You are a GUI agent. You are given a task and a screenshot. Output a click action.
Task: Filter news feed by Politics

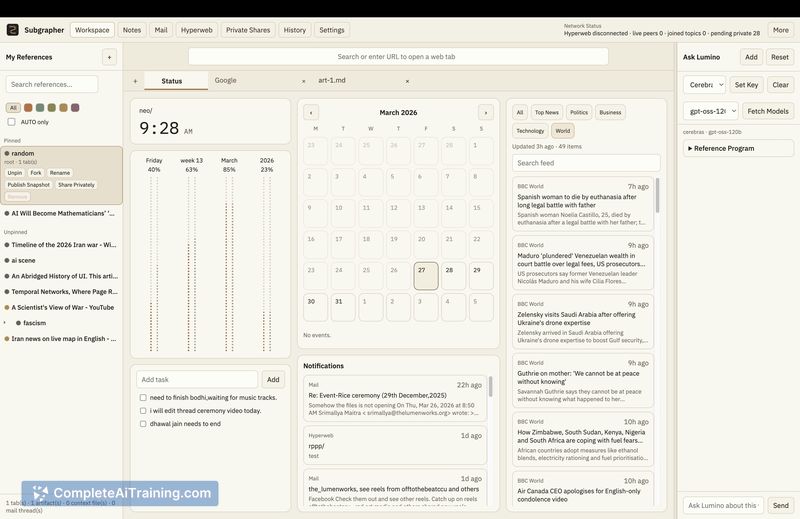click(x=579, y=112)
